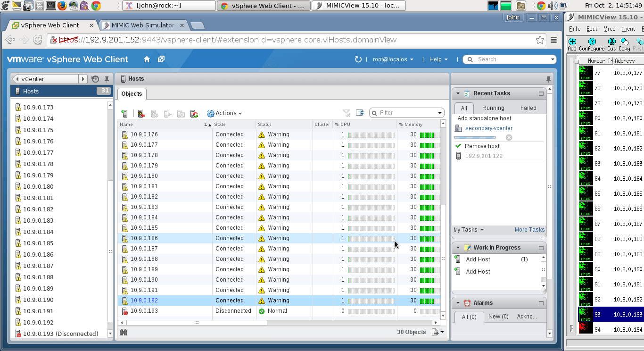Screen dimensions: 644x351
Task: Click forward arrow next to vCenter
Action: (x=83, y=79)
